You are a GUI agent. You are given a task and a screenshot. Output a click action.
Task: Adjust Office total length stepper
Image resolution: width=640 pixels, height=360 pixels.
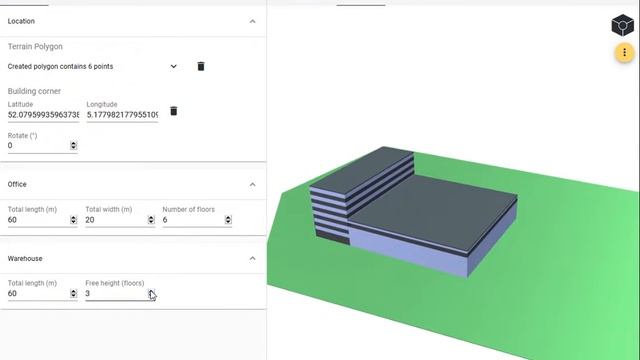coord(73,220)
